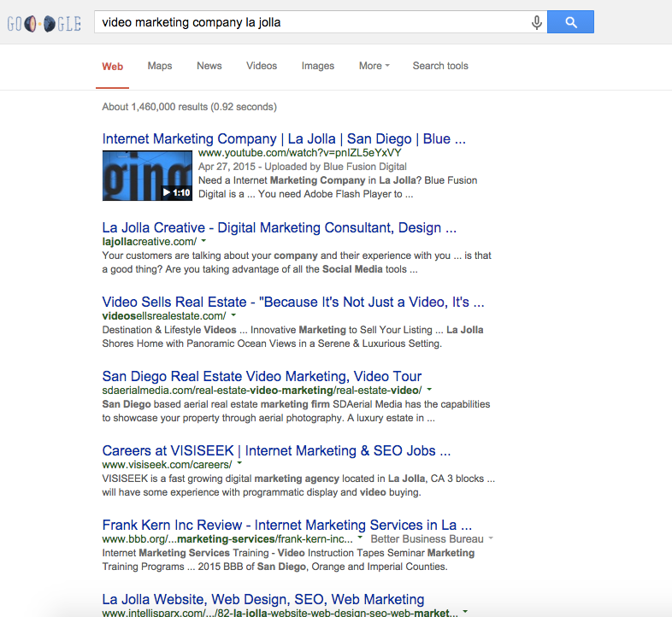Open Frank Kern Inc Review result
Viewport: 672px width, 617px height.
click(x=286, y=525)
